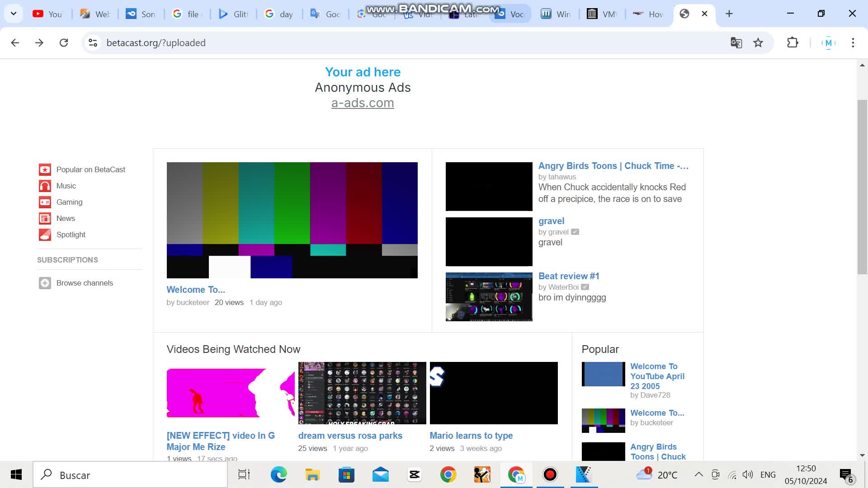Image resolution: width=868 pixels, height=488 pixels.
Task: Open the 'bucketeer' channel under featured video
Action: (x=192, y=302)
